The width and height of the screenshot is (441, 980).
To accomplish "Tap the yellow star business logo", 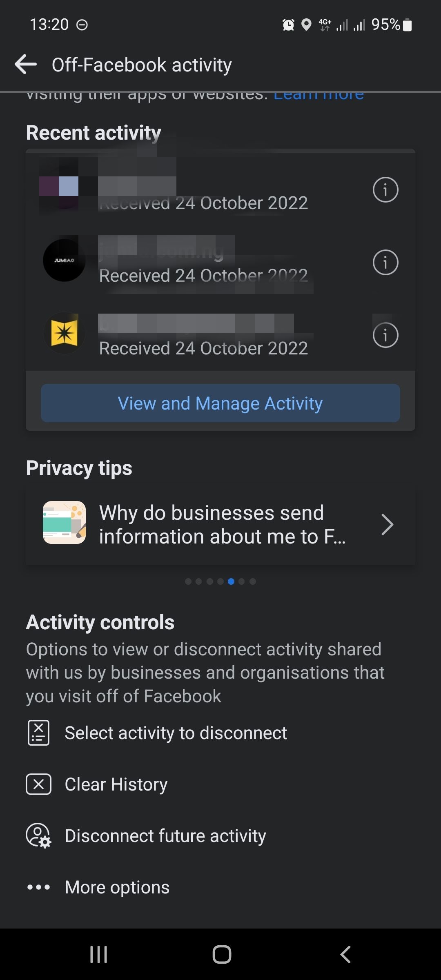I will [64, 333].
